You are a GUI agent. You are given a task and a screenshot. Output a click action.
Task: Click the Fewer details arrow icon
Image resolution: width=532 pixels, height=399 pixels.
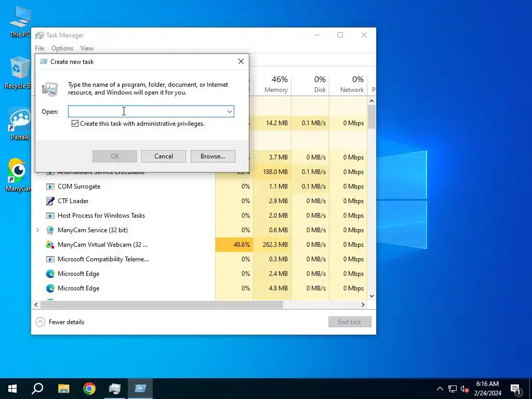click(40, 322)
